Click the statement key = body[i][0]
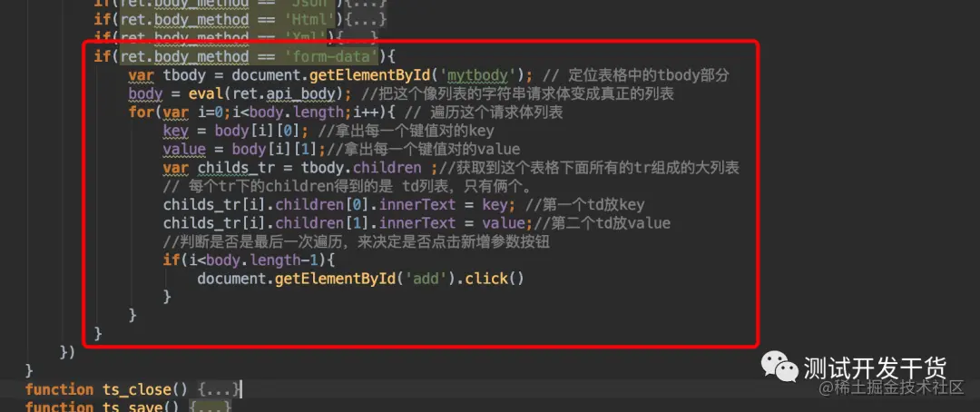Image resolution: width=980 pixels, height=412 pixels. [236, 131]
